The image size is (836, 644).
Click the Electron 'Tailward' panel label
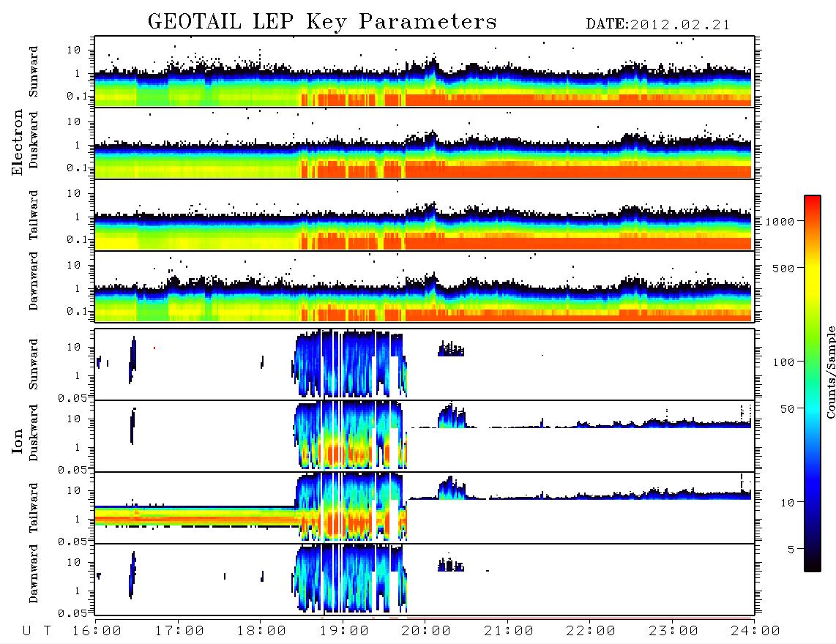pos(34,215)
